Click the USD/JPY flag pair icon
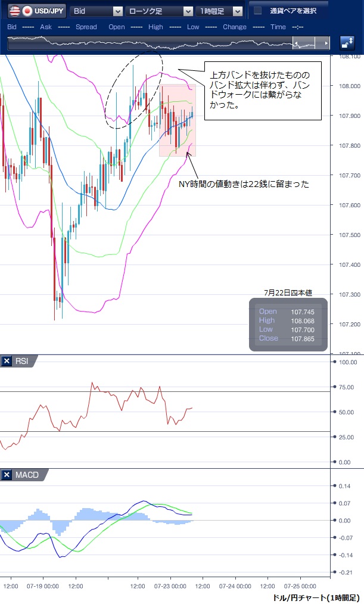364x604 pixels. (x=20, y=11)
